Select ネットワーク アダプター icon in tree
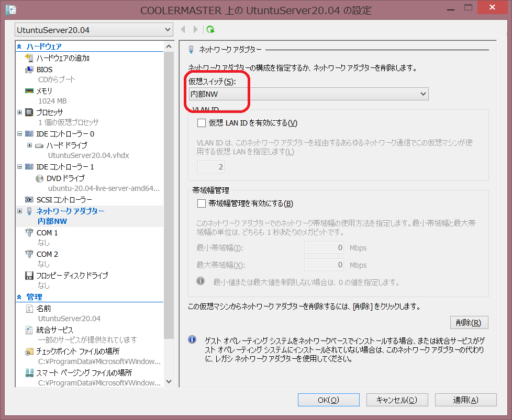The height and width of the screenshot is (420, 512). (x=29, y=211)
